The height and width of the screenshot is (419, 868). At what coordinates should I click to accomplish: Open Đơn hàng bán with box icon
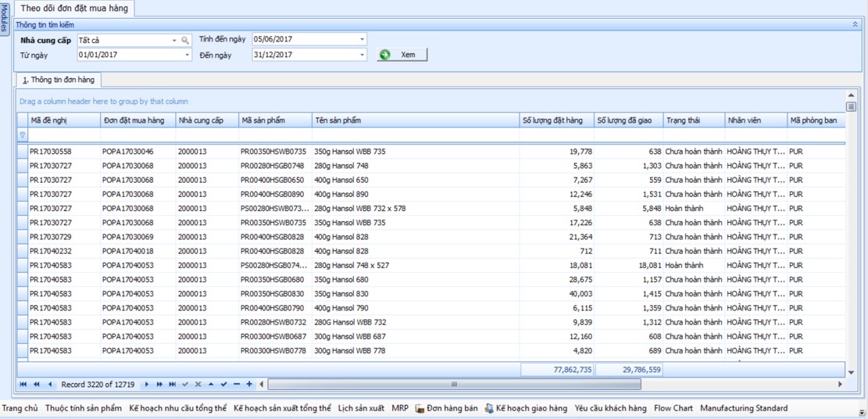(x=447, y=409)
